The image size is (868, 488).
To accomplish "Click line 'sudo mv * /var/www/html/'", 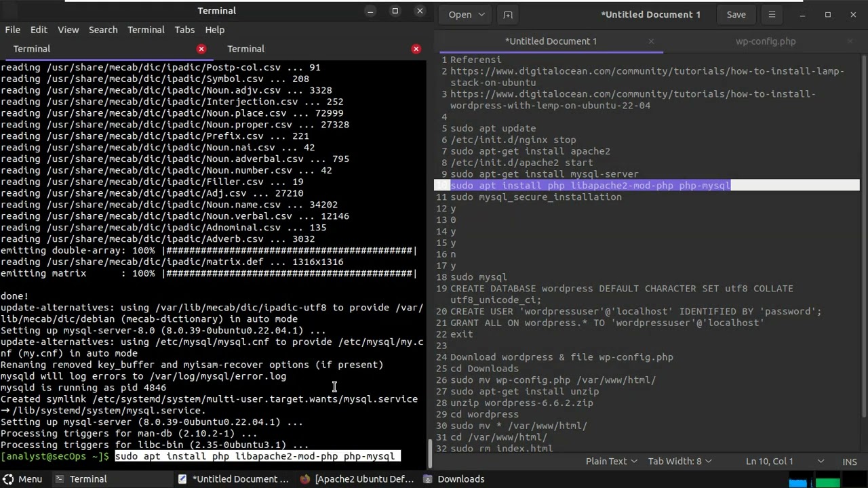I will (x=519, y=426).
